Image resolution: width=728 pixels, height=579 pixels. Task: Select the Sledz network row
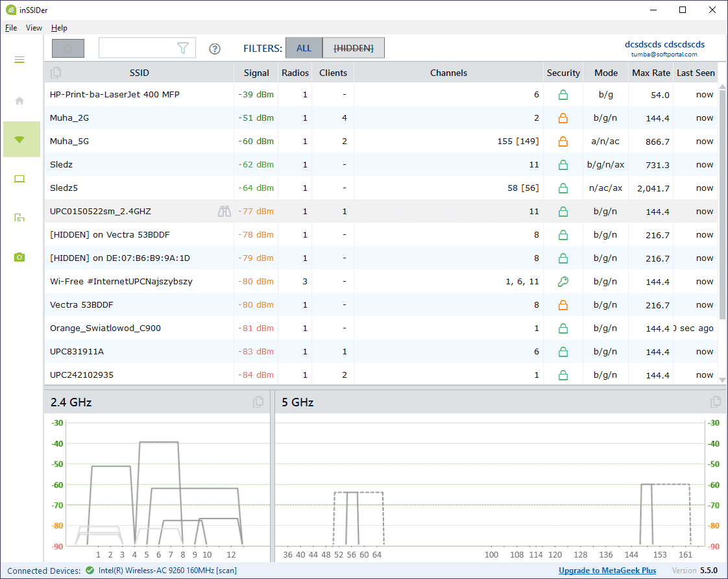[x=381, y=165]
